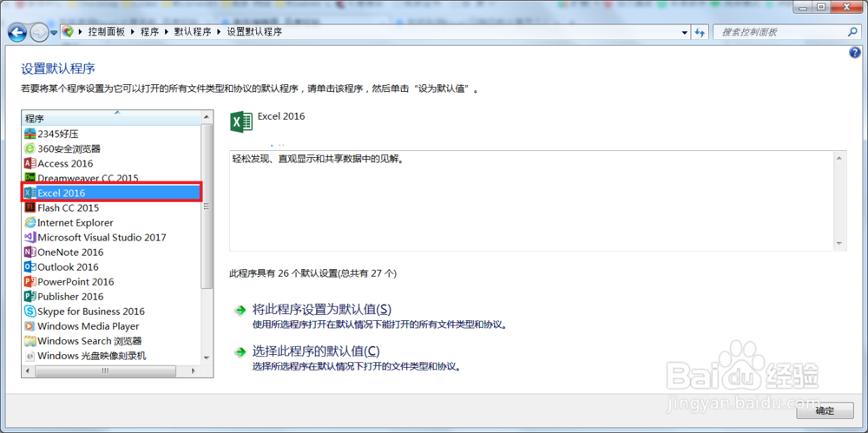This screenshot has height=433, width=868.
Task: Click 程序 in the breadcrumb path
Action: point(149,32)
